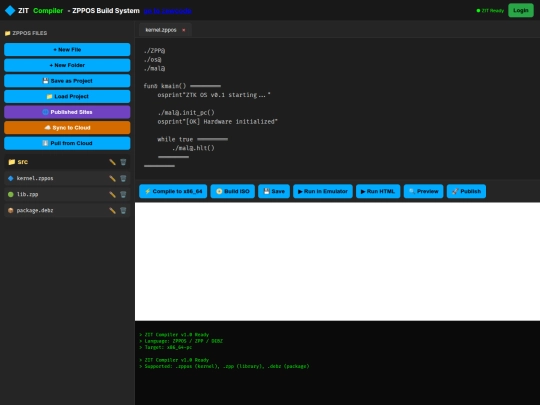Click the pencil edit icon beside kernel.zppos
Screen dimensions: 540x405
click(x=112, y=178)
